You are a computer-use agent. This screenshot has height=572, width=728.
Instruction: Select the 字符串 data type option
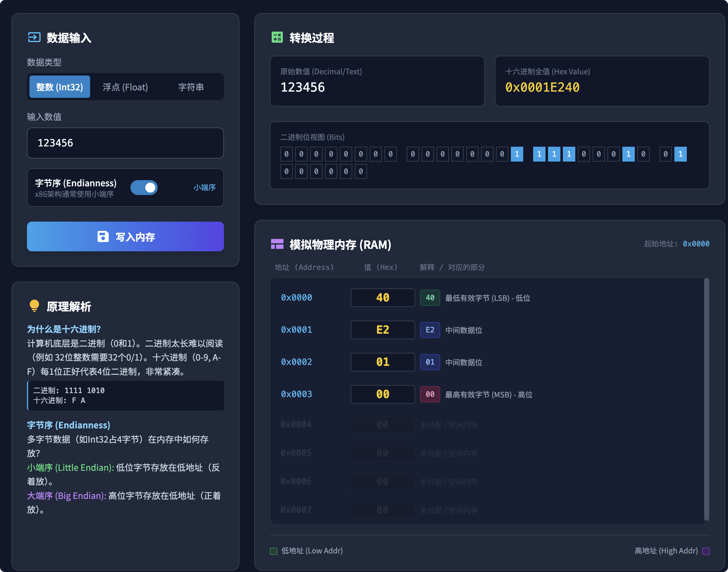(x=191, y=87)
